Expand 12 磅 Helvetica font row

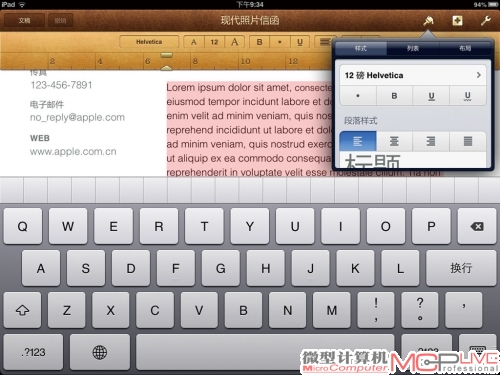(x=413, y=75)
